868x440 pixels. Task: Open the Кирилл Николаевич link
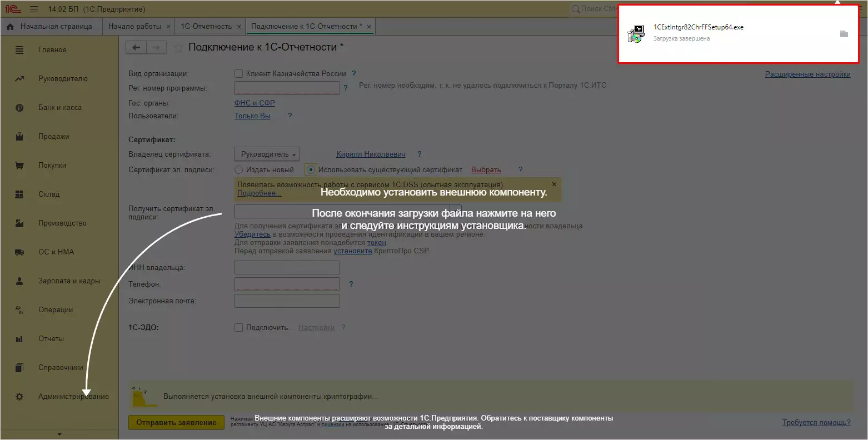pos(371,154)
